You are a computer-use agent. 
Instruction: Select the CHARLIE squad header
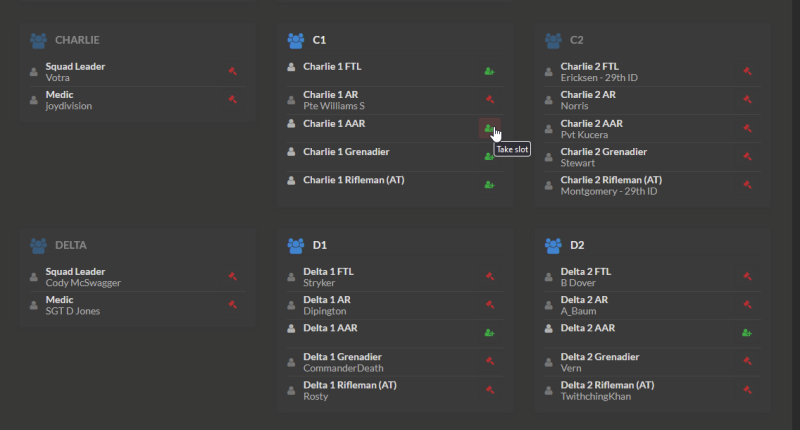tap(77, 41)
